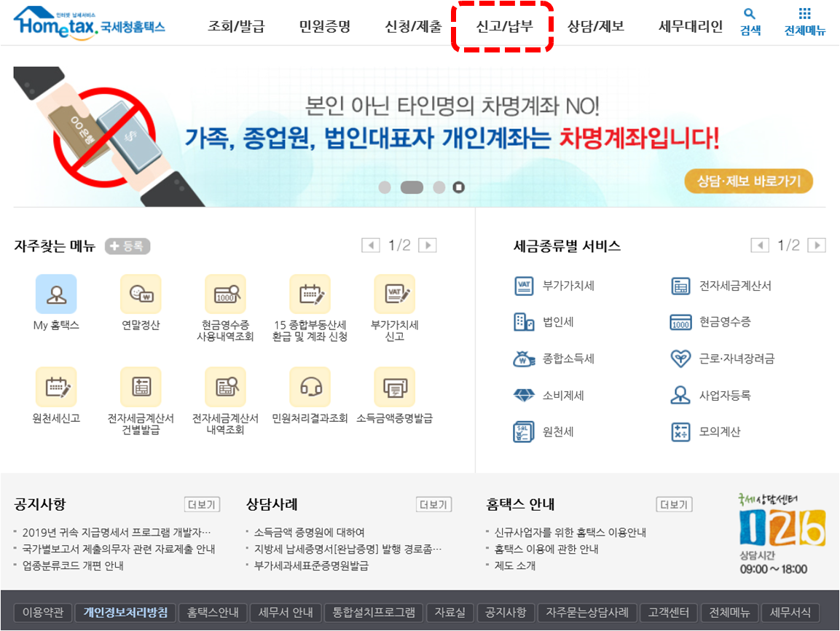Open the 세무대리인 menu
This screenshot has width=840, height=631.
691,26
